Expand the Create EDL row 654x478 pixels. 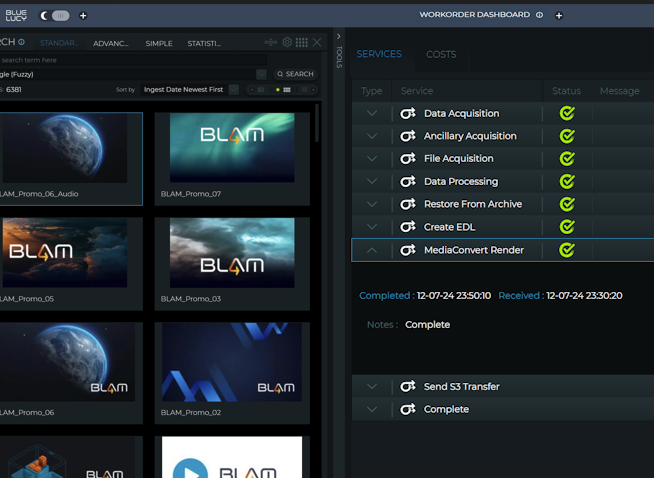[372, 227]
